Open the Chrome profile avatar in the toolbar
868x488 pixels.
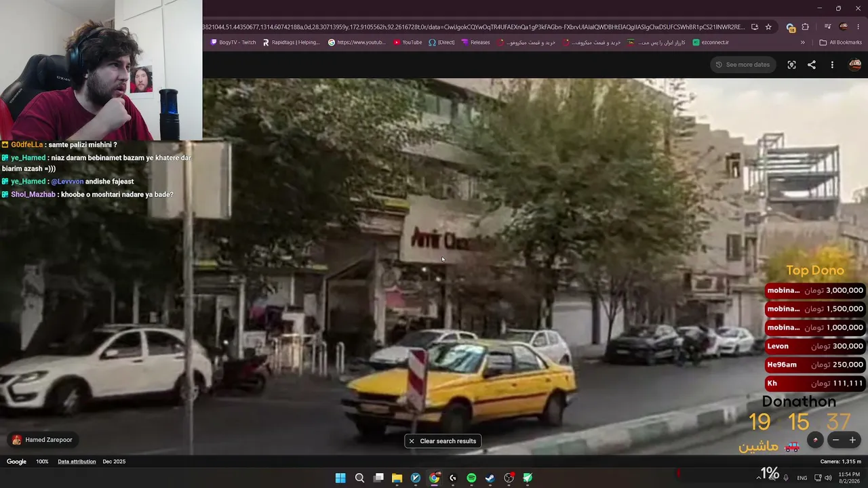(844, 27)
